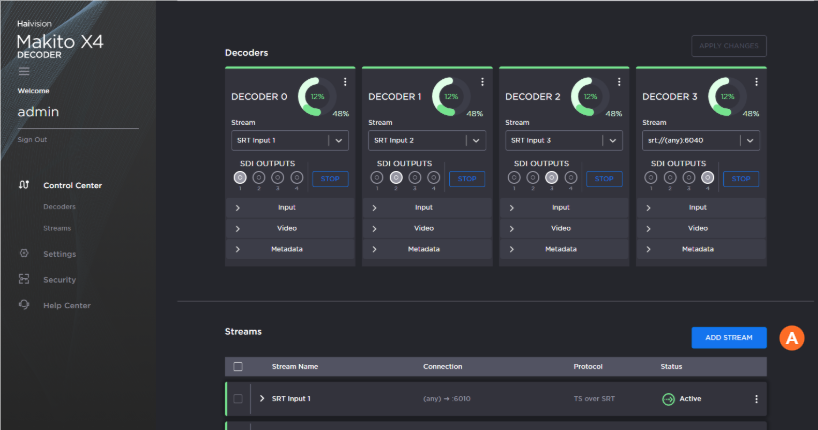Screen dimensions: 818x430
Task: Check the SRT Input 1 row checkbox
Action: coord(238,399)
